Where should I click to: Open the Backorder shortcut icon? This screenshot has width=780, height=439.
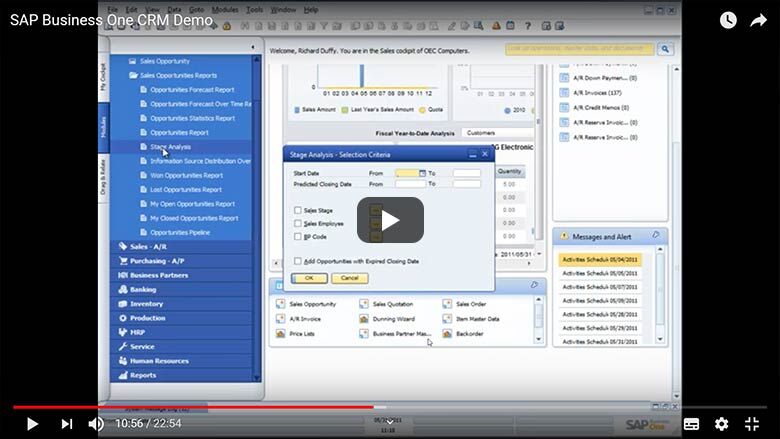(x=447, y=334)
